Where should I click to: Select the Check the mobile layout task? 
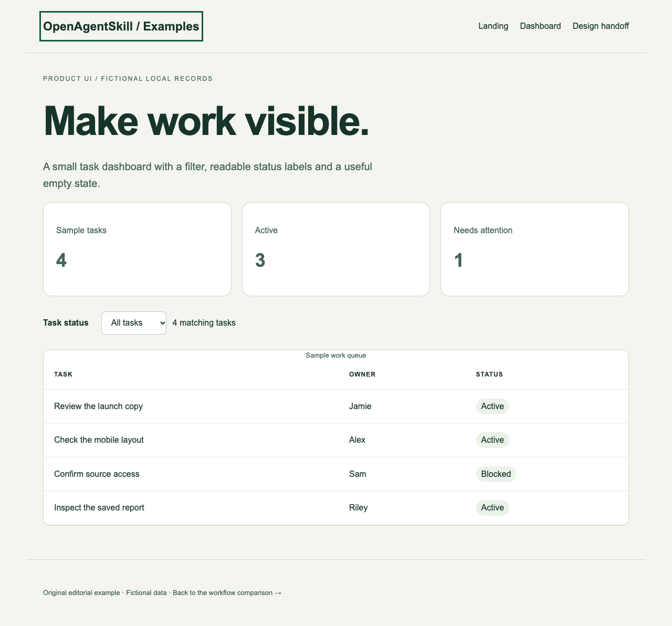(99, 440)
